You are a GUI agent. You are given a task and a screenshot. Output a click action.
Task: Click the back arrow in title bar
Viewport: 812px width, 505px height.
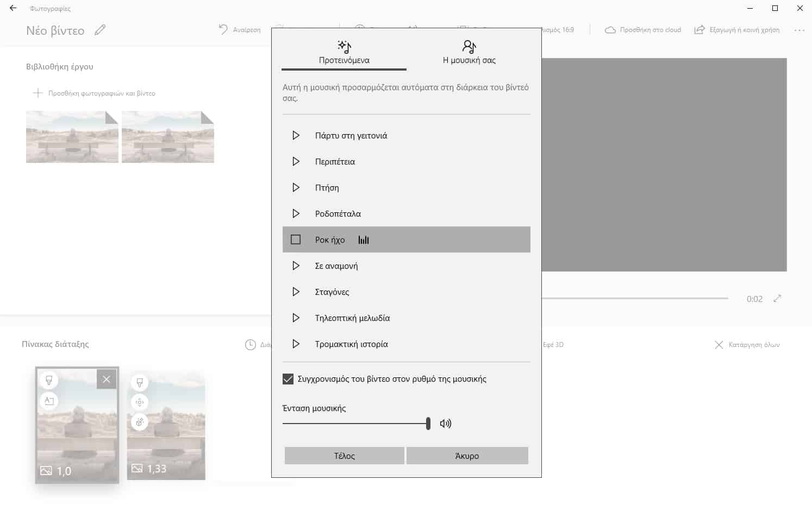coord(13,8)
